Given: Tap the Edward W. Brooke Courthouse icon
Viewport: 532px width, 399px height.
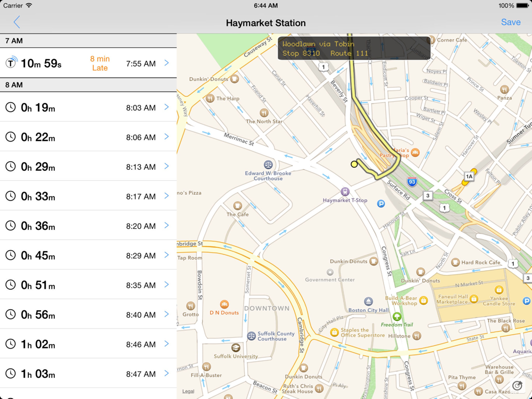Looking at the screenshot, I should 268,165.
